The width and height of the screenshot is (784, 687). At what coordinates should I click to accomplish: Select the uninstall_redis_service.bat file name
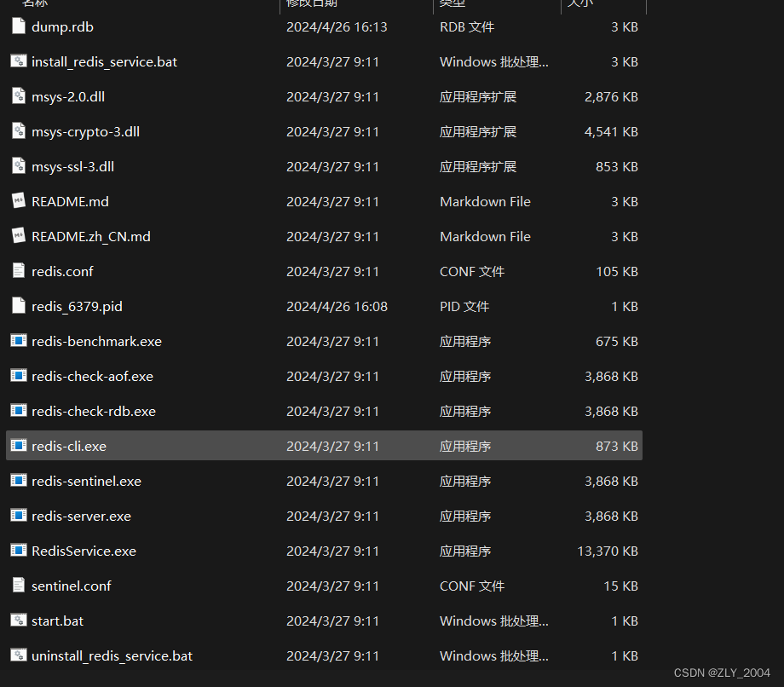click(x=112, y=656)
